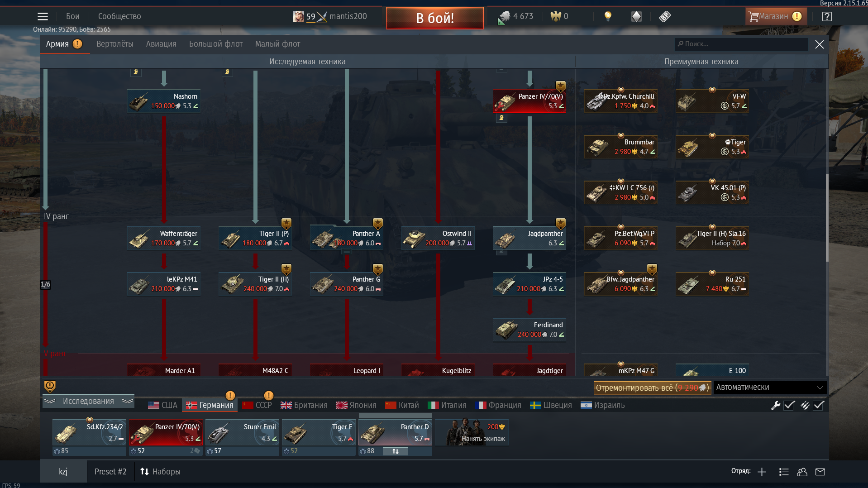Select the США nation tab

pyautogui.click(x=162, y=405)
